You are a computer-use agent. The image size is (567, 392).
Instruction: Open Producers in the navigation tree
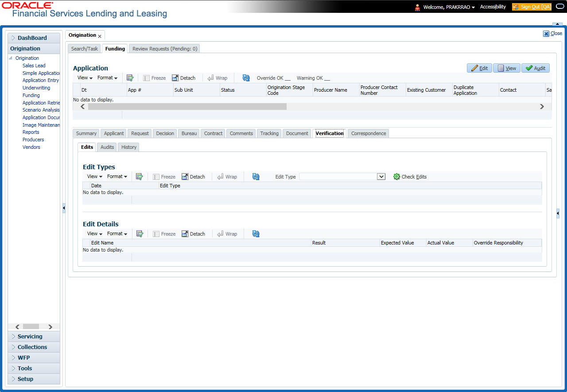[33, 140]
